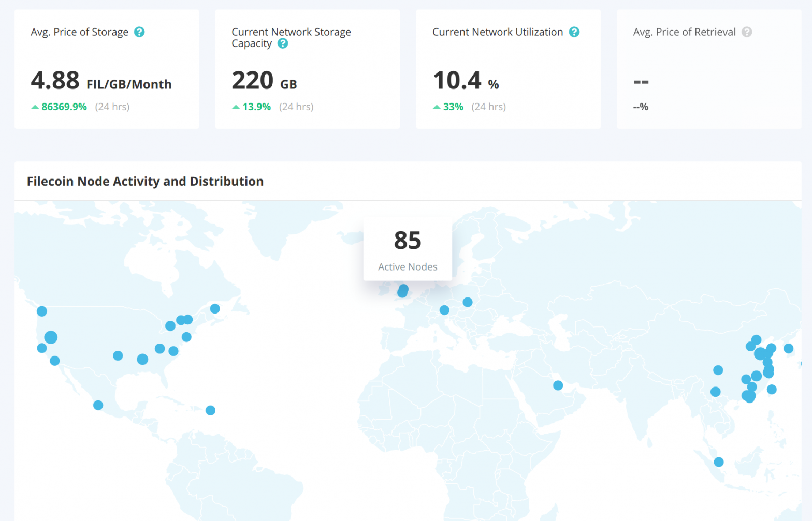812x521 pixels.
Task: Click the Filecoin Node Activity and Distribution heading
Action: click(145, 182)
